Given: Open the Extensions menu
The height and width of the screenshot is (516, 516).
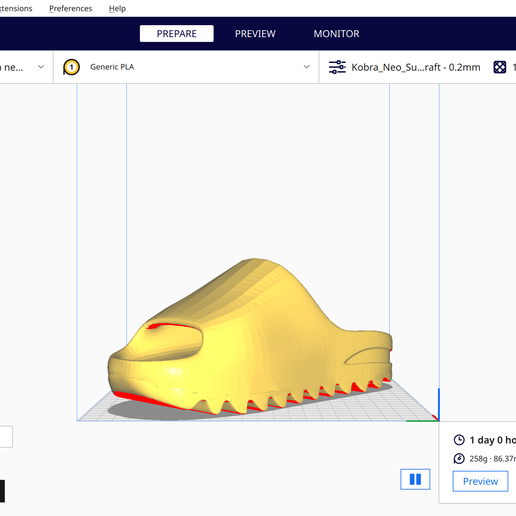Looking at the screenshot, I should [15, 8].
